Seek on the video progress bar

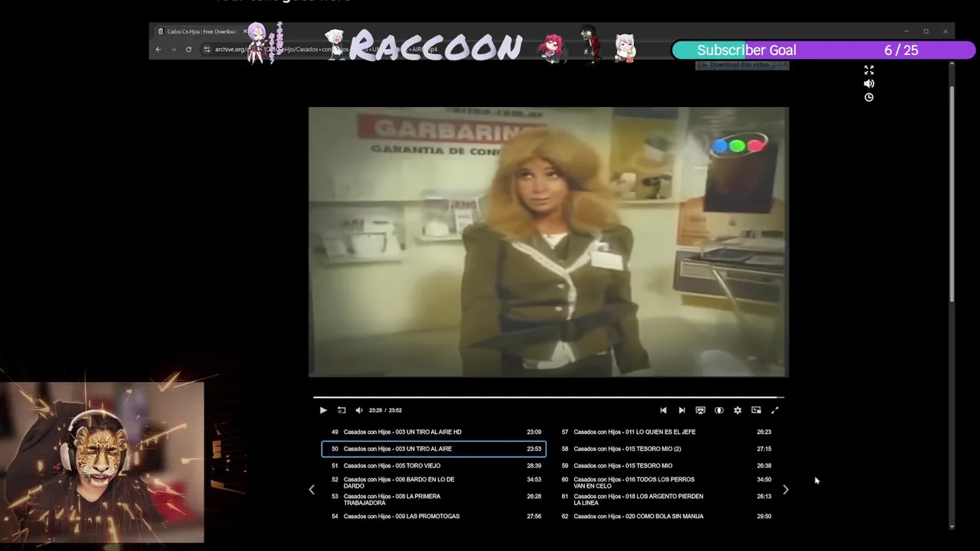pos(548,397)
